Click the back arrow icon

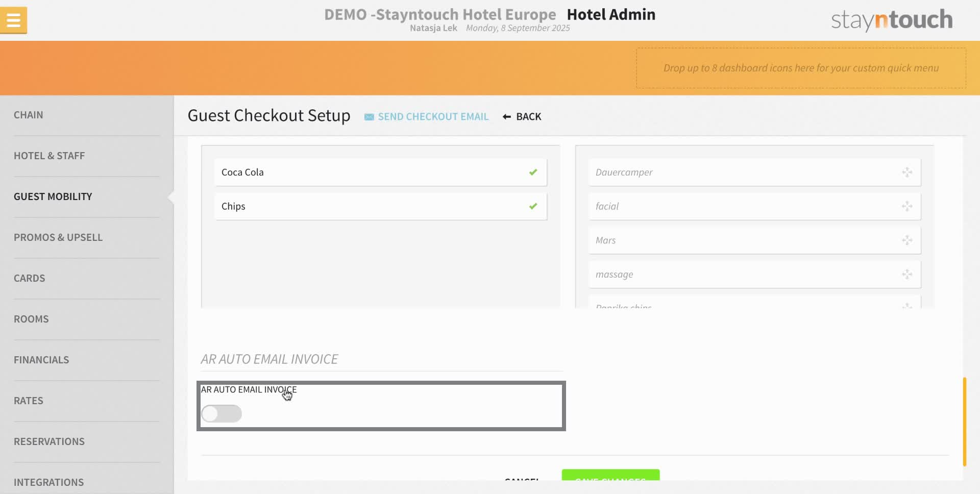pyautogui.click(x=506, y=116)
